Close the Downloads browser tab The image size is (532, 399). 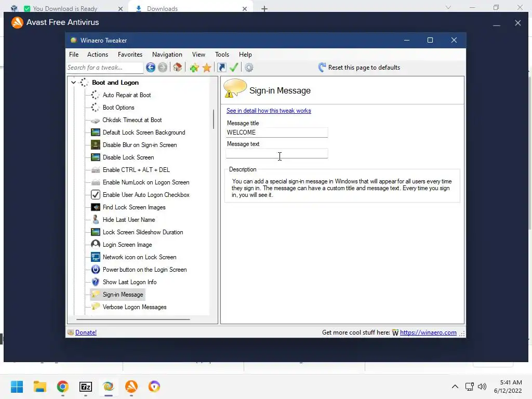point(245,9)
